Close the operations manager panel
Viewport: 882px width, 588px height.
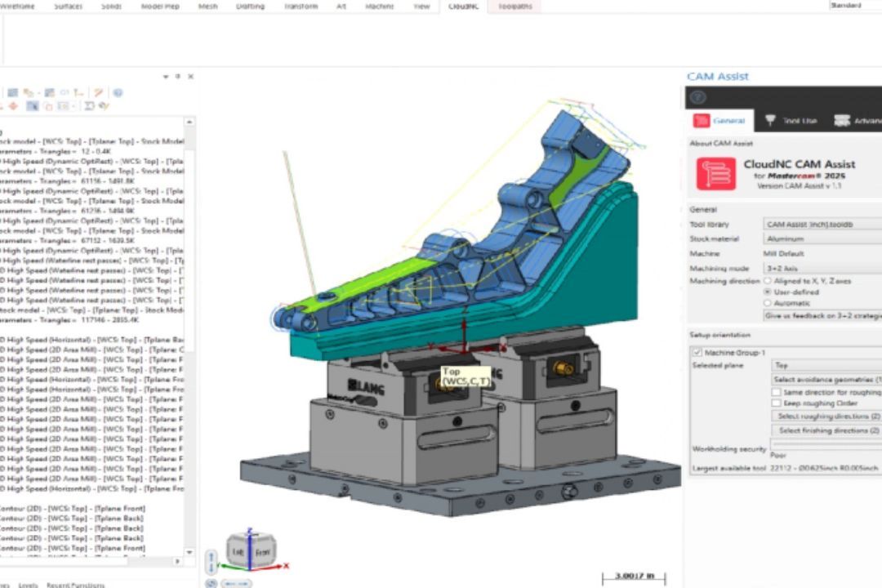pyautogui.click(x=190, y=77)
